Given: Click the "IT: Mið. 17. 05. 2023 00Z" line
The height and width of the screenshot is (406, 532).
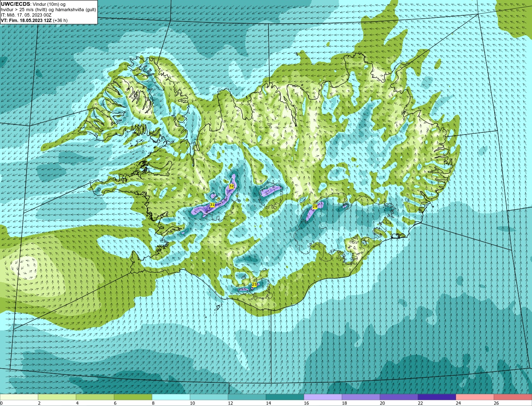Looking at the screenshot, I should click(26, 15).
